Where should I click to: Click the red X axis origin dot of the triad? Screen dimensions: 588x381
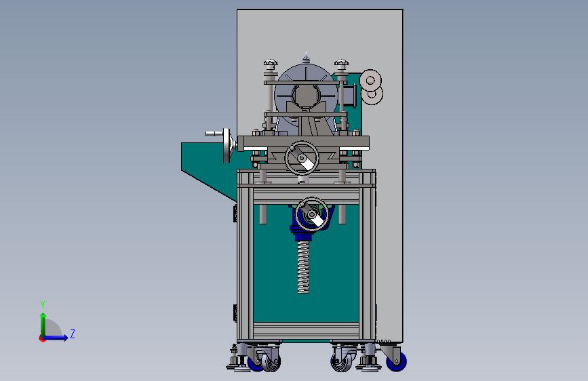pos(42,338)
